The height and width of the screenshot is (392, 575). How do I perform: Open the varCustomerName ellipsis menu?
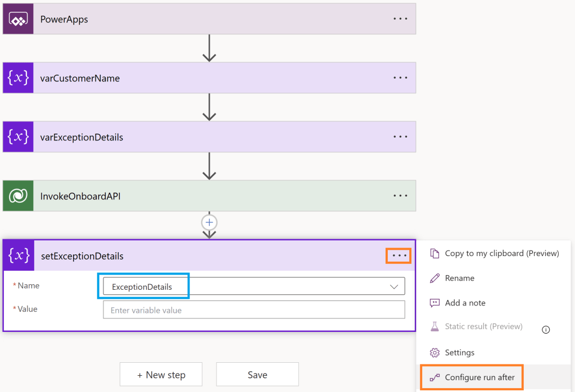click(400, 78)
